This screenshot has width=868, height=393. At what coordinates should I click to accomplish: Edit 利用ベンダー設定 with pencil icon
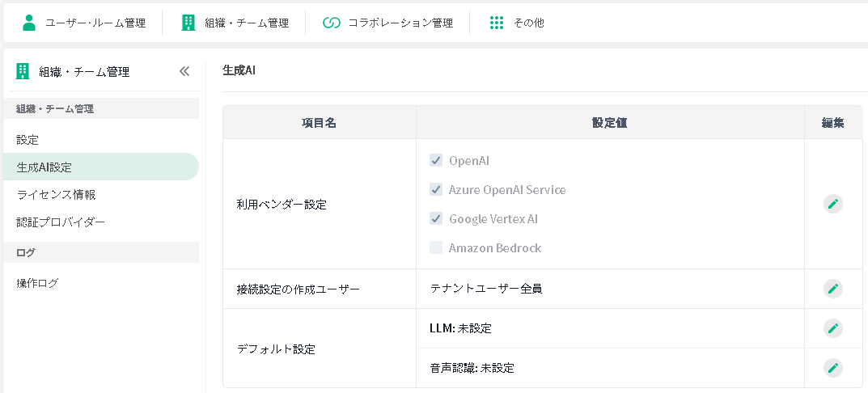[832, 204]
